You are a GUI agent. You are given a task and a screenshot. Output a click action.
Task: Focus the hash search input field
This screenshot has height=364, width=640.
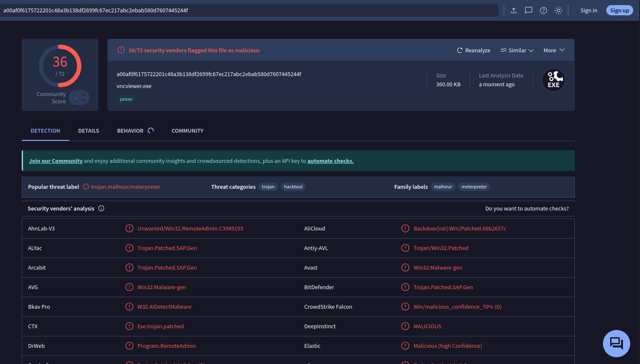249,10
